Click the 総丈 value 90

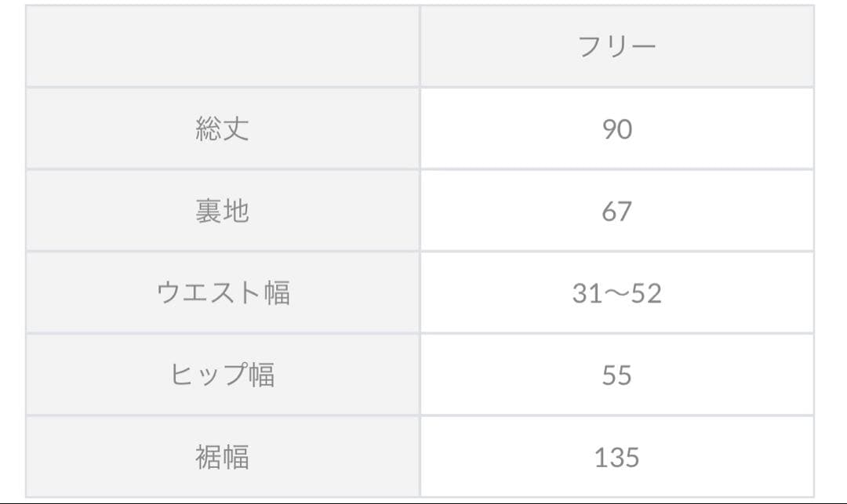(617, 129)
